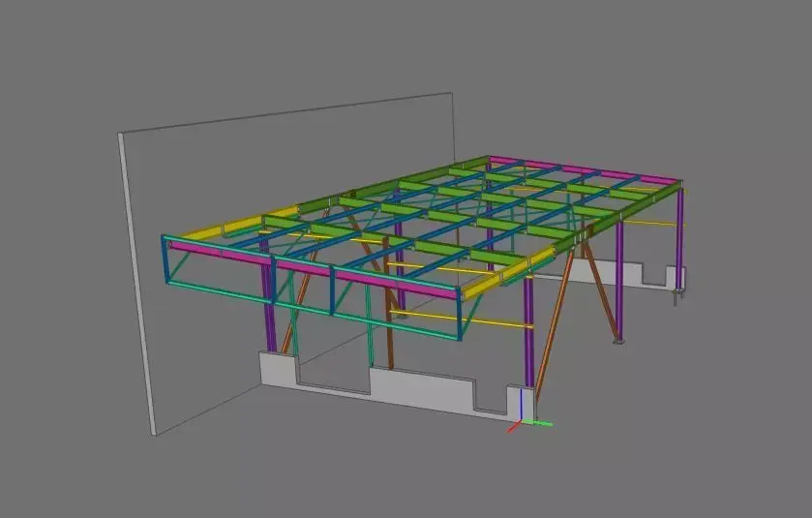Select the teal bottom chord of front truss
This screenshot has height=518, width=812.
(x=313, y=311)
